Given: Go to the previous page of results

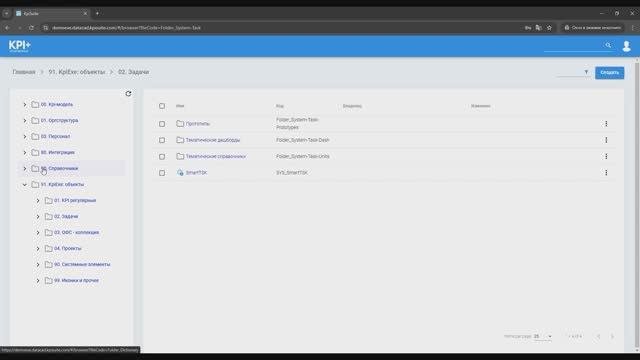Looking at the screenshot, I should click(x=598, y=336).
